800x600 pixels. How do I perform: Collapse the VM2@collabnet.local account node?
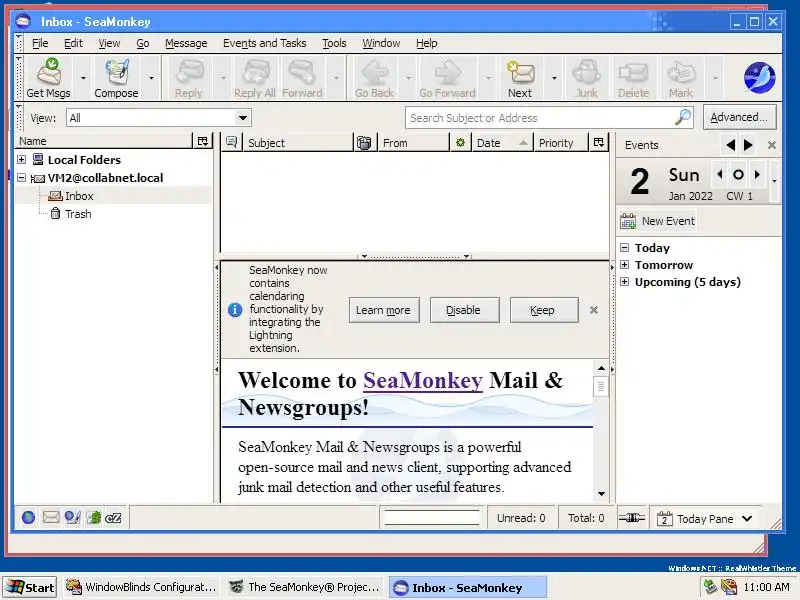pos(21,178)
